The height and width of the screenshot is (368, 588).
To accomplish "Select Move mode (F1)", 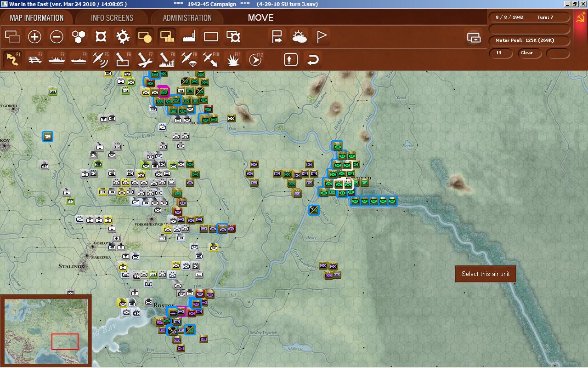I will click(x=12, y=59).
